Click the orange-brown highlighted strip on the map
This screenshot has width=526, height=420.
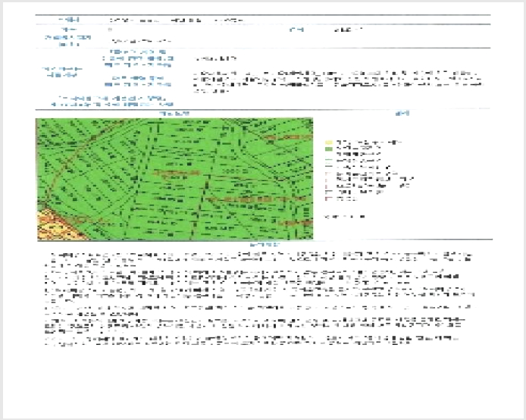tap(257, 199)
